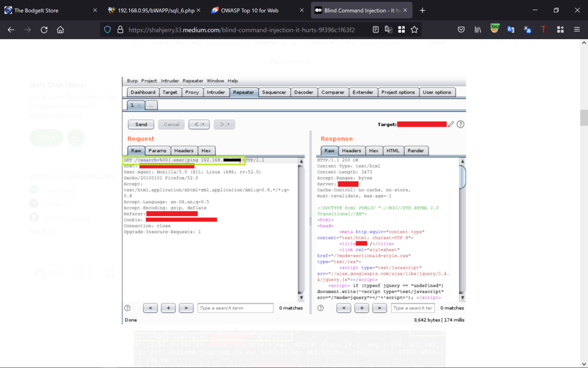Click the pencil edit-target icon in Burp

click(451, 124)
